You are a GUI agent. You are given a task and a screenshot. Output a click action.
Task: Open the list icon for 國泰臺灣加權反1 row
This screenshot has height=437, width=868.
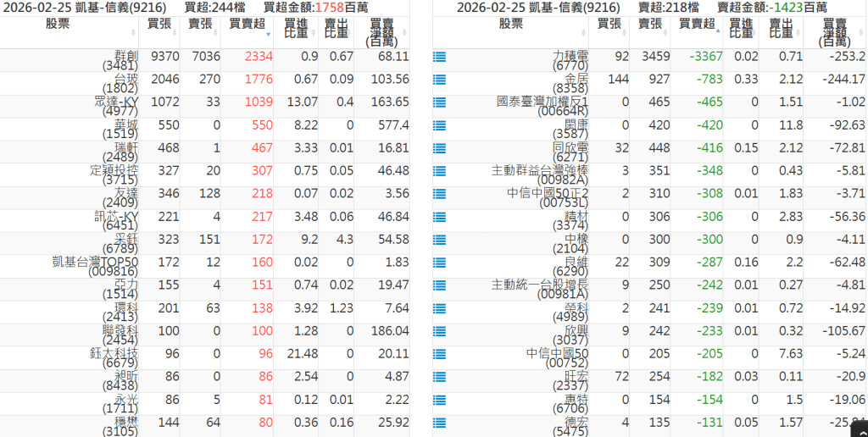(439, 103)
